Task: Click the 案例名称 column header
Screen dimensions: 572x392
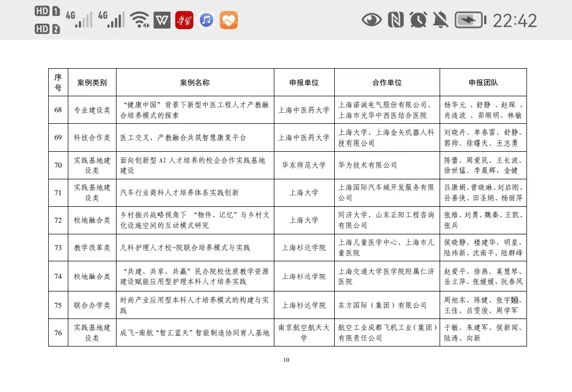Action: point(194,83)
